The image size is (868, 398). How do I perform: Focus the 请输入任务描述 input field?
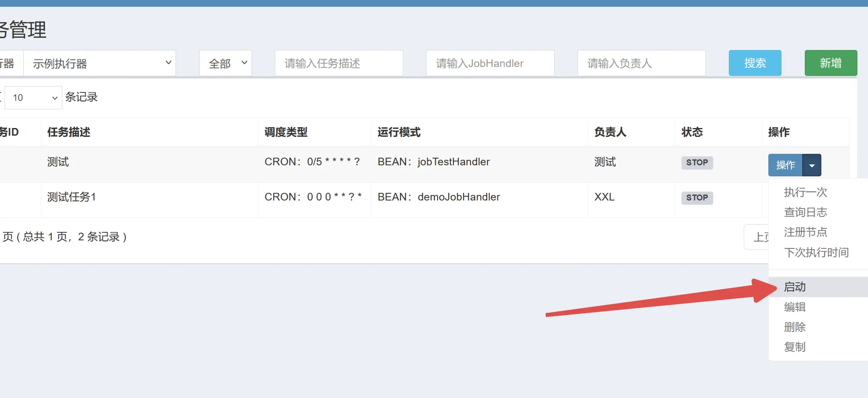click(x=339, y=63)
